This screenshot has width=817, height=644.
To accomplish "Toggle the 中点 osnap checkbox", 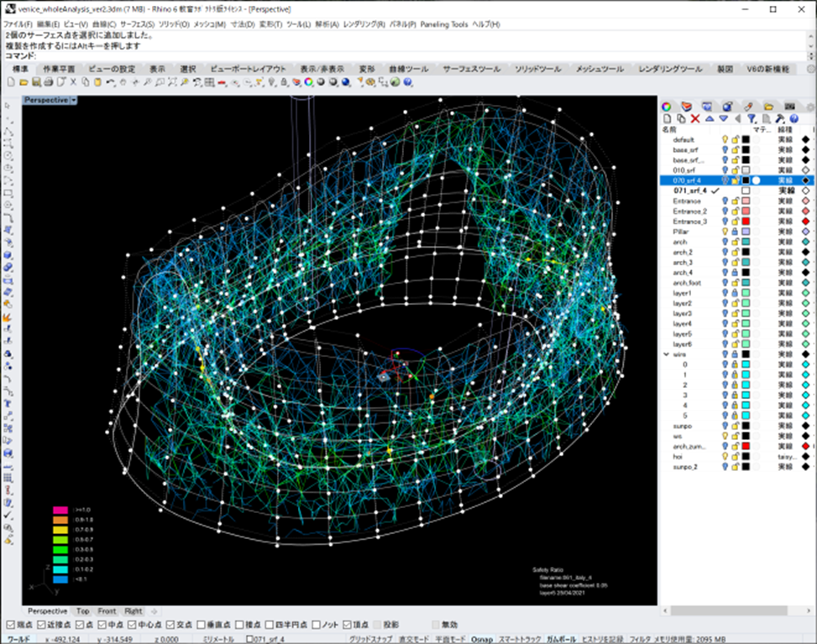I will [102, 625].
